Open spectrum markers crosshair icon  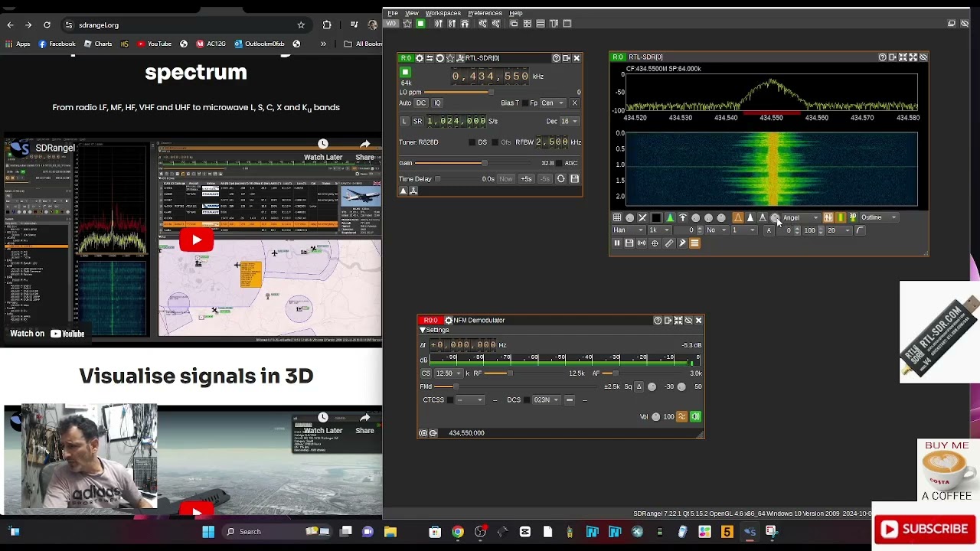(655, 243)
